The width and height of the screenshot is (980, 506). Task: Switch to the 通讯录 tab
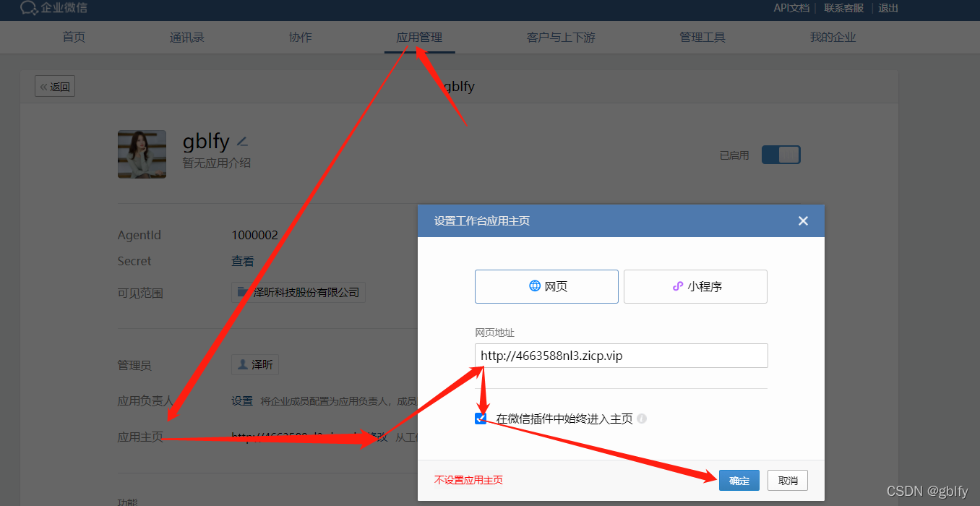point(186,37)
